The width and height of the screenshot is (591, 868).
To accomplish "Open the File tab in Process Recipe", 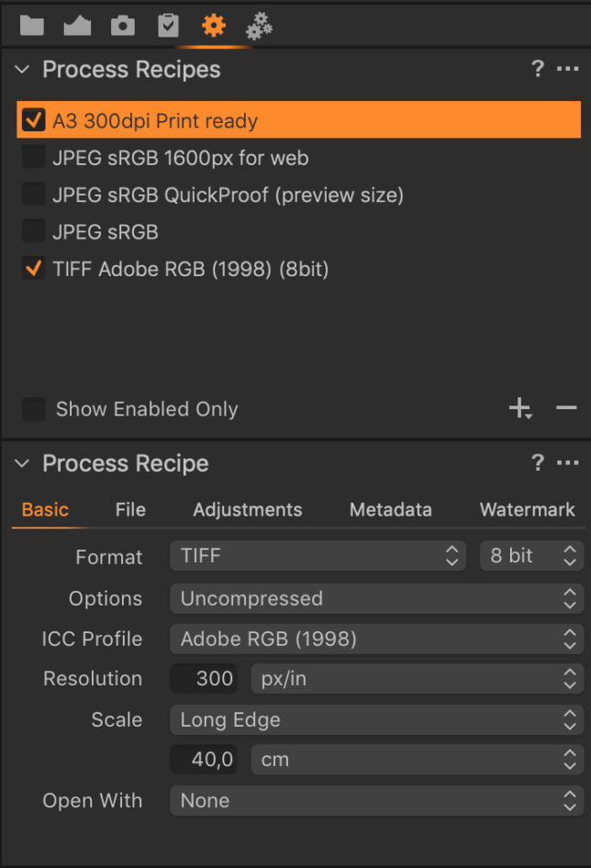I will [130, 509].
